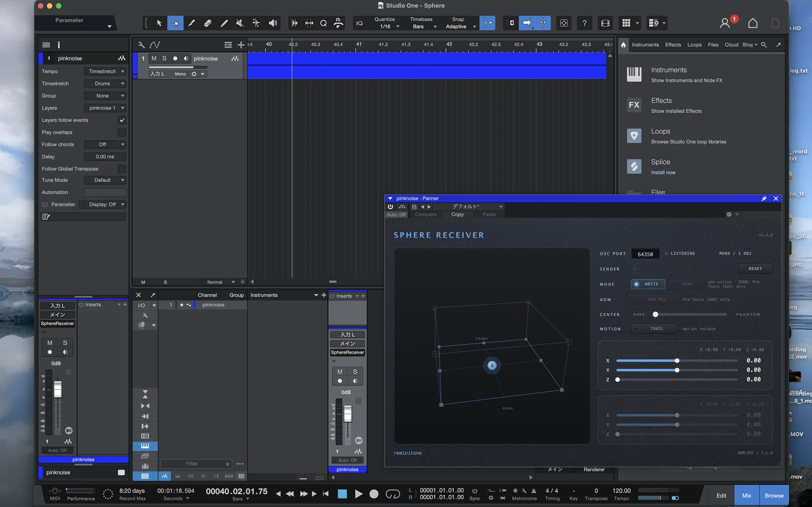This screenshot has width=812, height=507.
Task: Open the Layers pinknoise 1 dropdown
Action: point(105,108)
